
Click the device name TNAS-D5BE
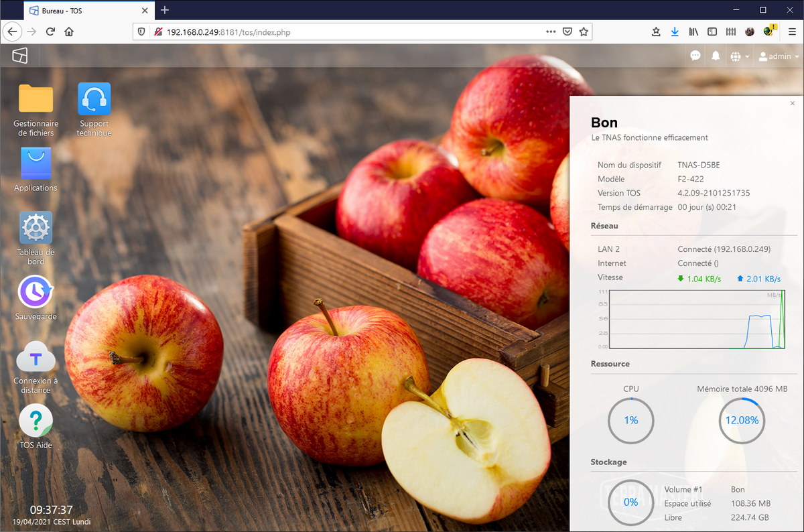coord(699,165)
